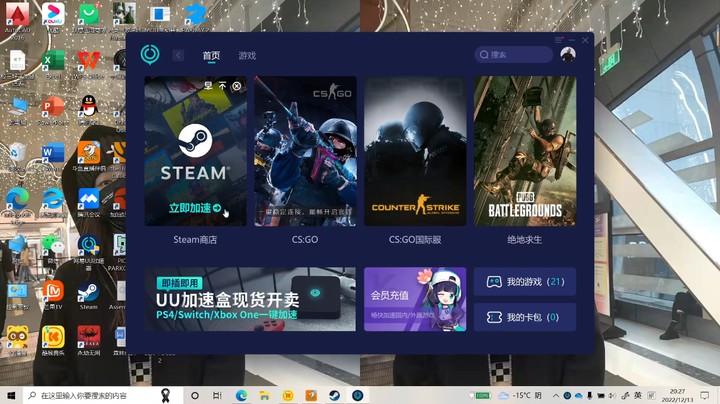Select the CS:GO game card

coord(305,151)
